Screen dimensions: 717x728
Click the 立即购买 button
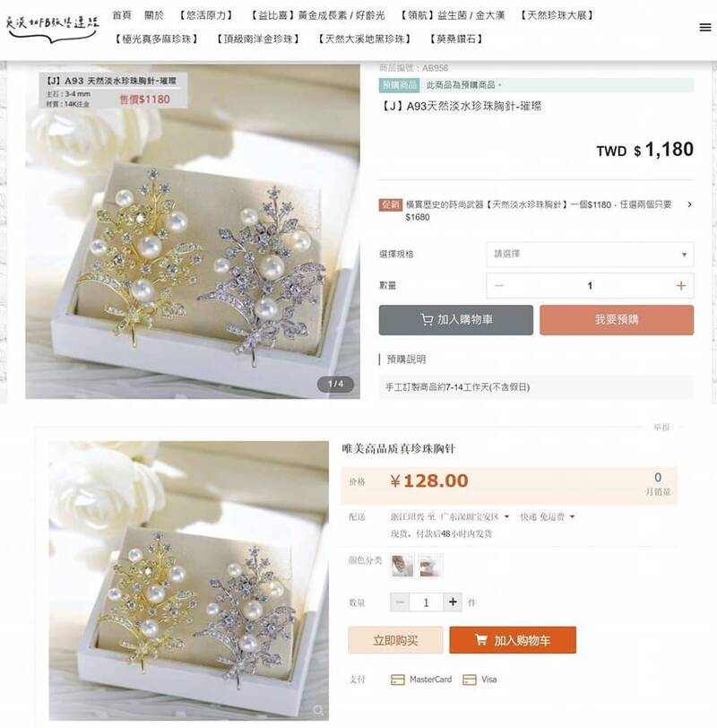pos(395,640)
